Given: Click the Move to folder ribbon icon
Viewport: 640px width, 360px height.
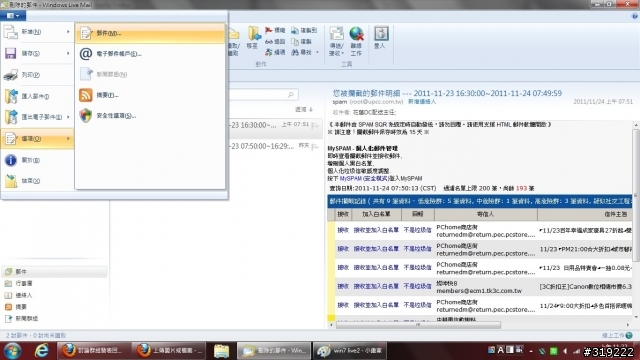Looking at the screenshot, I should pos(253,38).
